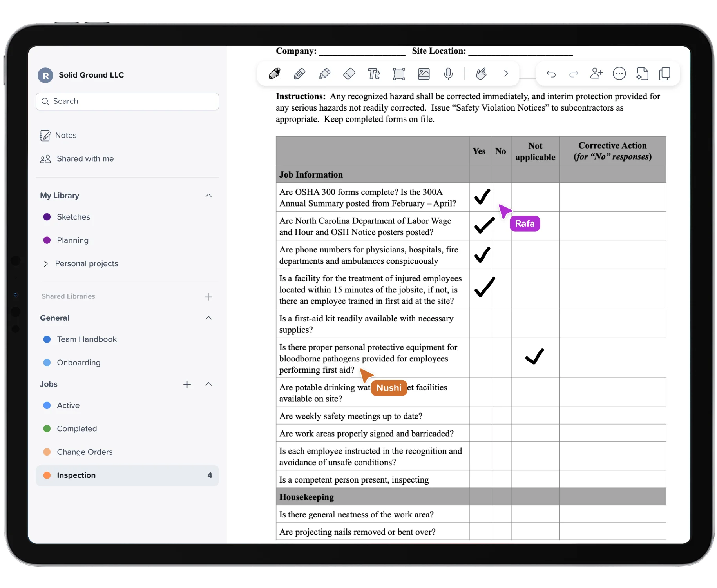This screenshot has width=717, height=588.
Task: Open the more options ellipsis menu
Action: click(619, 74)
